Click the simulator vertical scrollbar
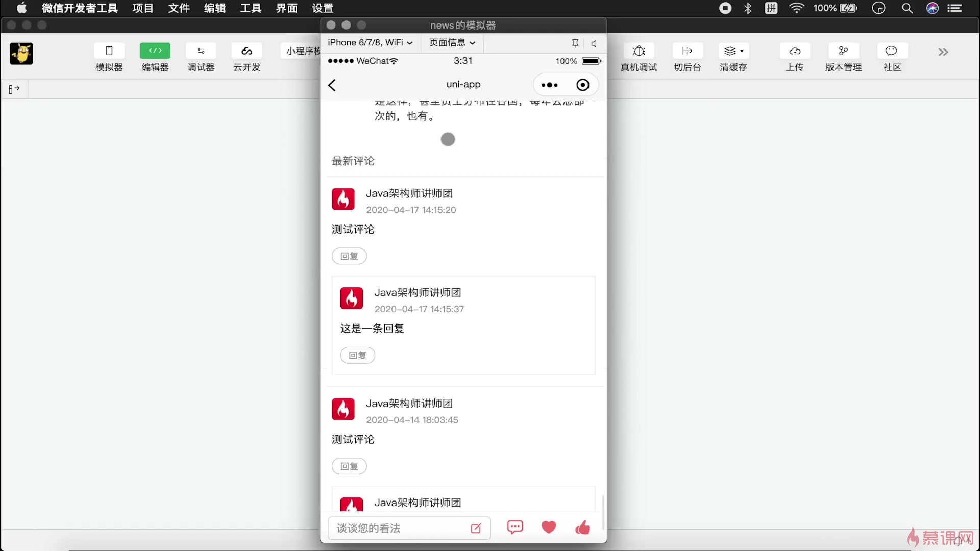The width and height of the screenshot is (980, 551). coord(603,512)
